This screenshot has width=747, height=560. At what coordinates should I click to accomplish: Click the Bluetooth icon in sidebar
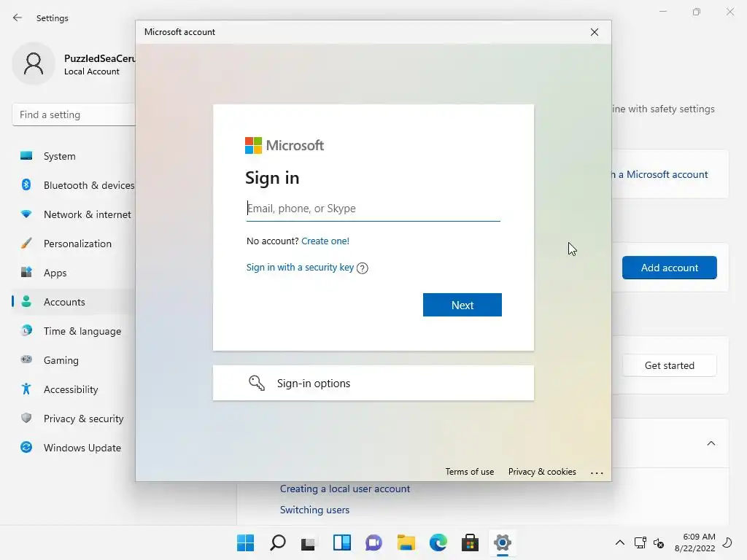[x=26, y=184]
